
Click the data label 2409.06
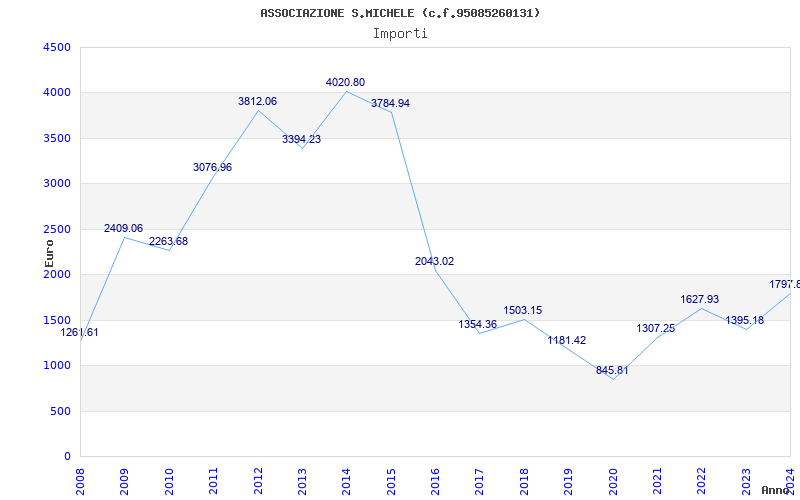[x=123, y=229]
